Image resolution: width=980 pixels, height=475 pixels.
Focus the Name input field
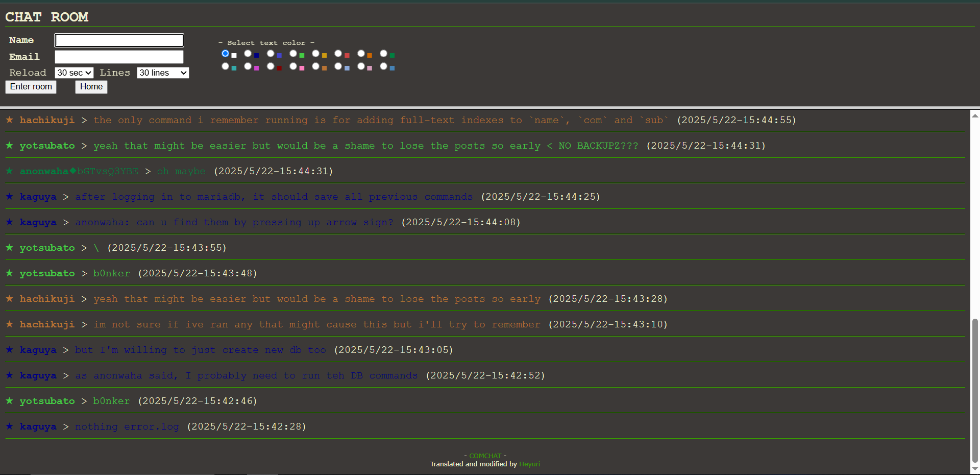pyautogui.click(x=119, y=40)
